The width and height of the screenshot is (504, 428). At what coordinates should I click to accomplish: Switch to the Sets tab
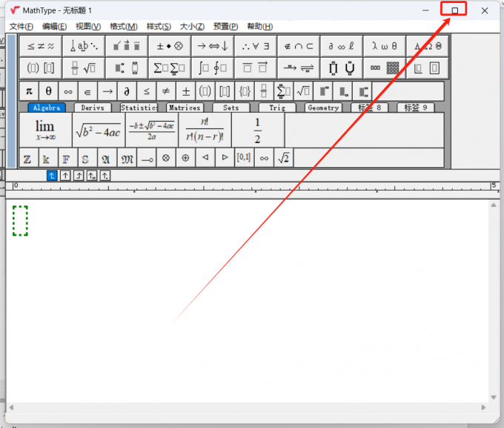[231, 108]
